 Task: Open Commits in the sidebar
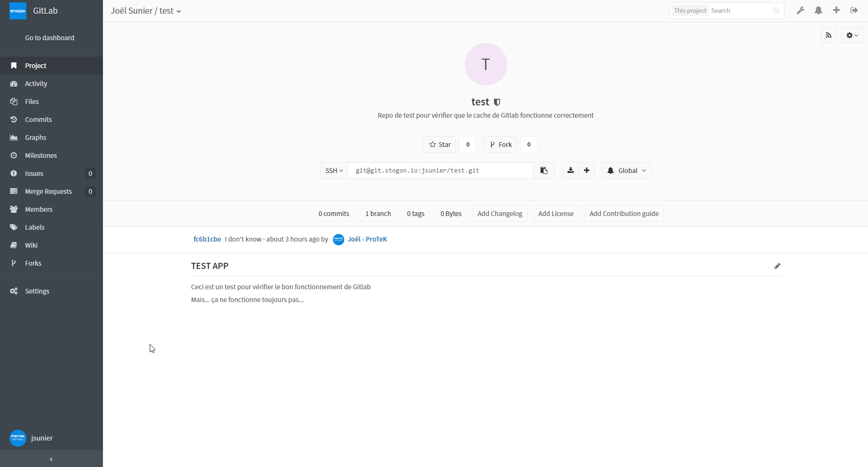tap(38, 120)
